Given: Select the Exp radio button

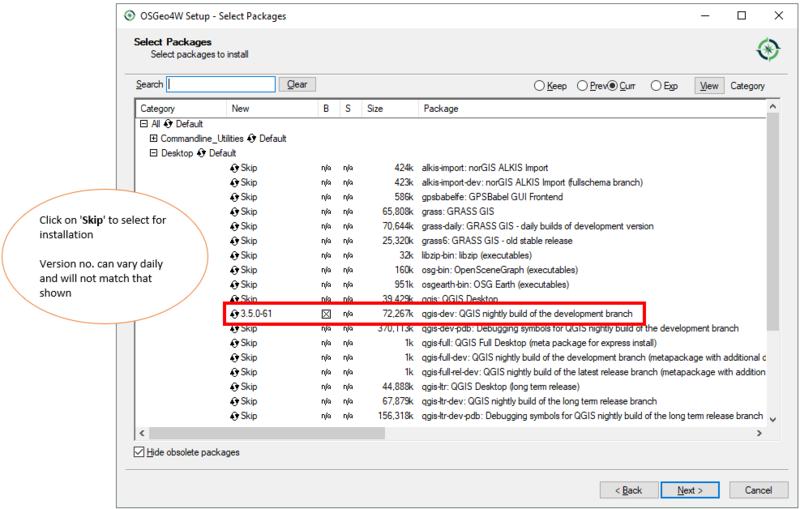Looking at the screenshot, I should pyautogui.click(x=656, y=86).
